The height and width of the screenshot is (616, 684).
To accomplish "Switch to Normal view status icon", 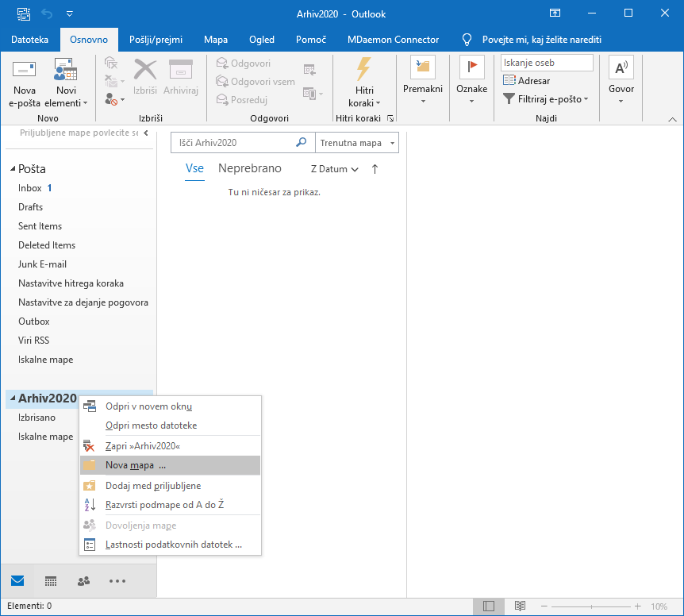I will click(489, 606).
